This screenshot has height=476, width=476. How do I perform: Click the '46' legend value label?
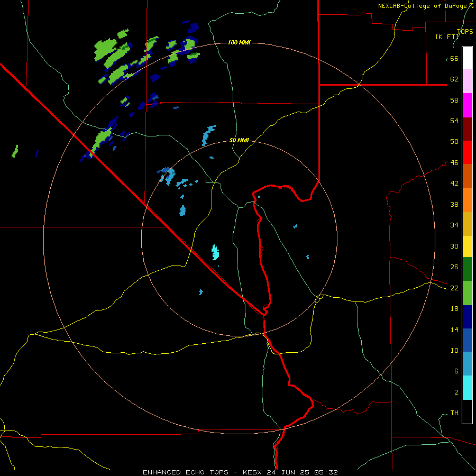click(454, 163)
